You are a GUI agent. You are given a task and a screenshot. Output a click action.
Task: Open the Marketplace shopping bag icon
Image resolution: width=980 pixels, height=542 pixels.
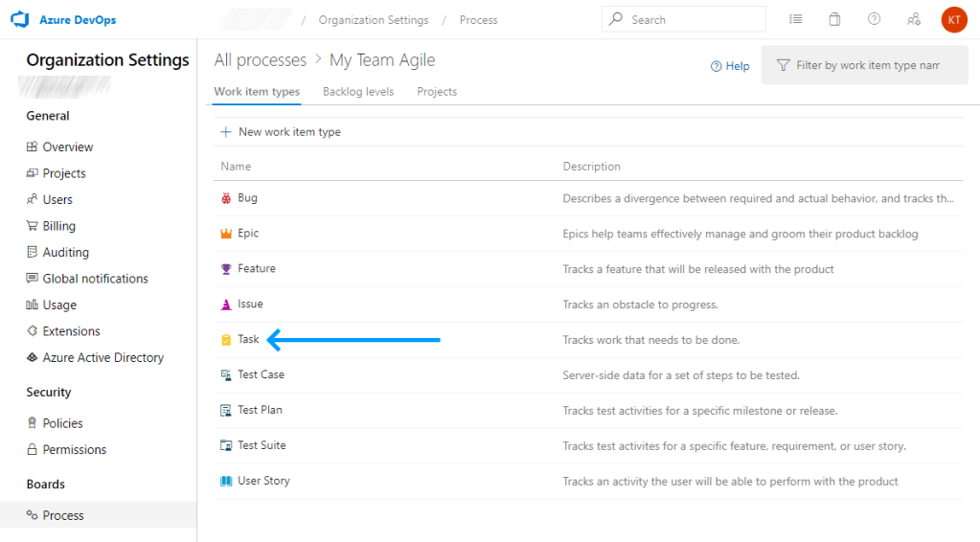tap(834, 19)
